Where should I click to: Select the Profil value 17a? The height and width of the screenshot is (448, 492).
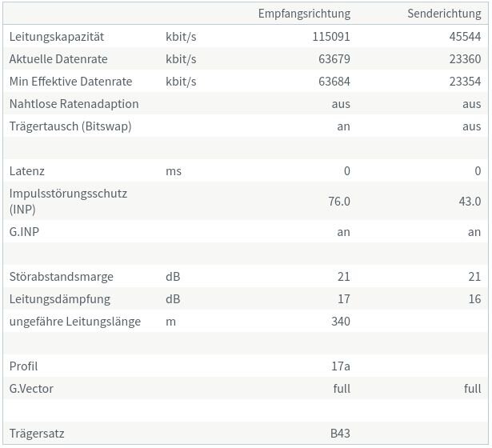click(341, 366)
